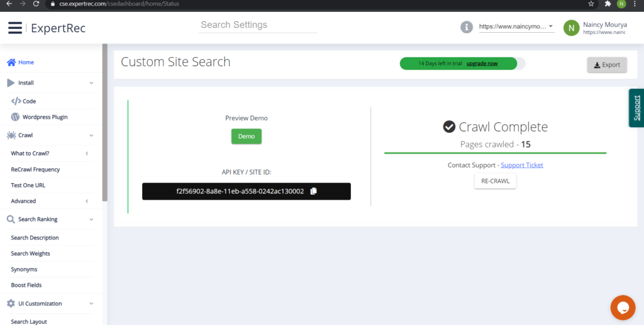The height and width of the screenshot is (325, 644).
Task: Expand the What to Crawl? arrow
Action: [x=87, y=154]
